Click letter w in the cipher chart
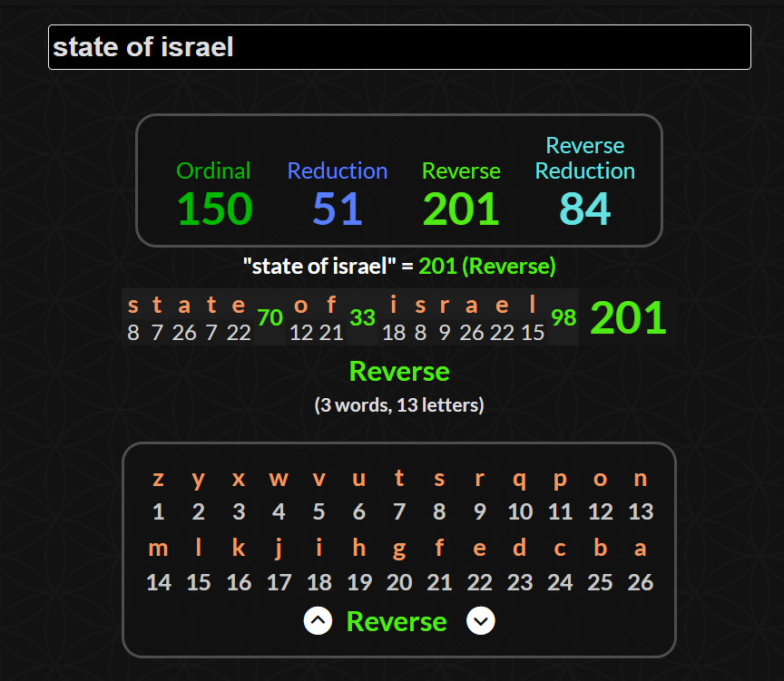Image resolution: width=784 pixels, height=681 pixels. coord(279,479)
